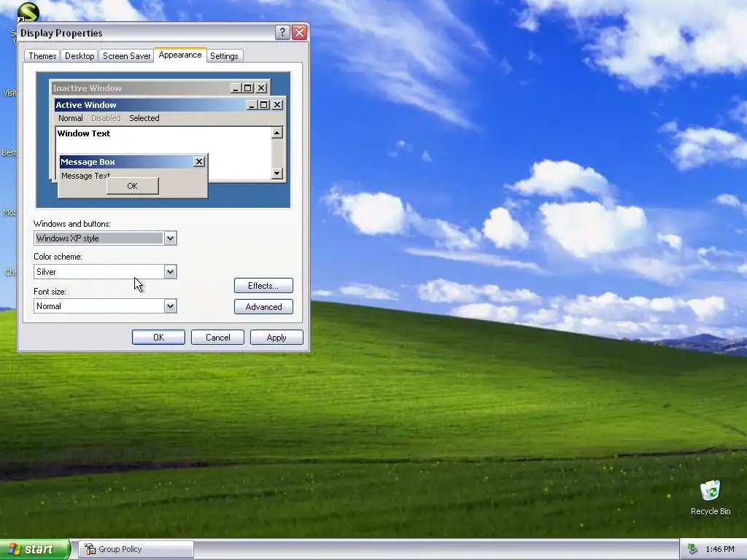Select the Appearance tab
The height and width of the screenshot is (560, 747).
tap(180, 55)
